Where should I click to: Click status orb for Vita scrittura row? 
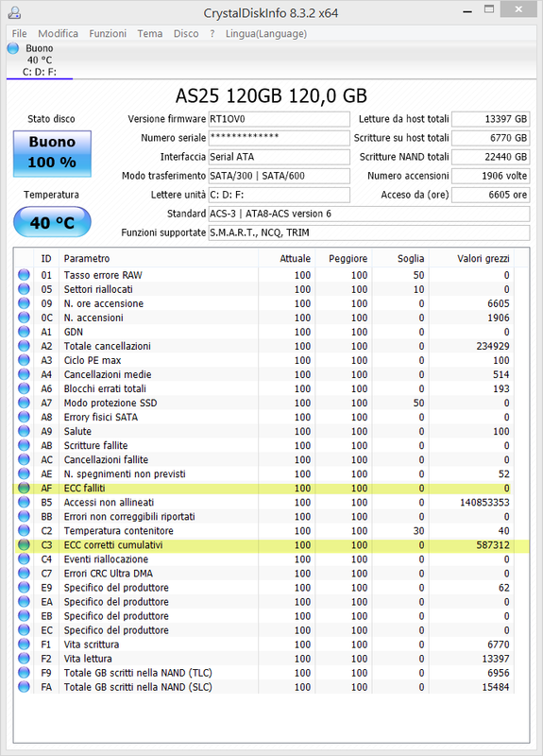coord(24,644)
